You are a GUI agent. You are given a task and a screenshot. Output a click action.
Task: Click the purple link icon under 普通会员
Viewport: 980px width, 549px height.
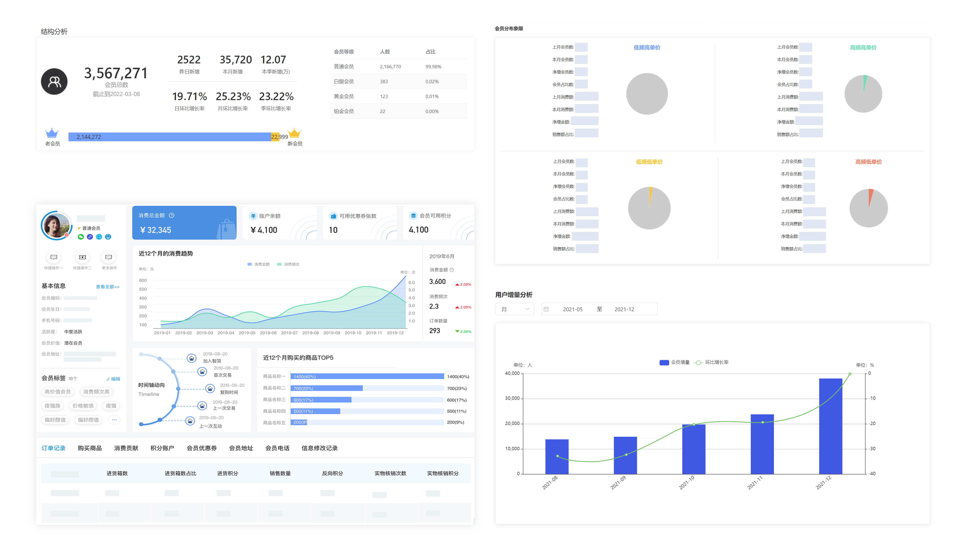(90, 237)
